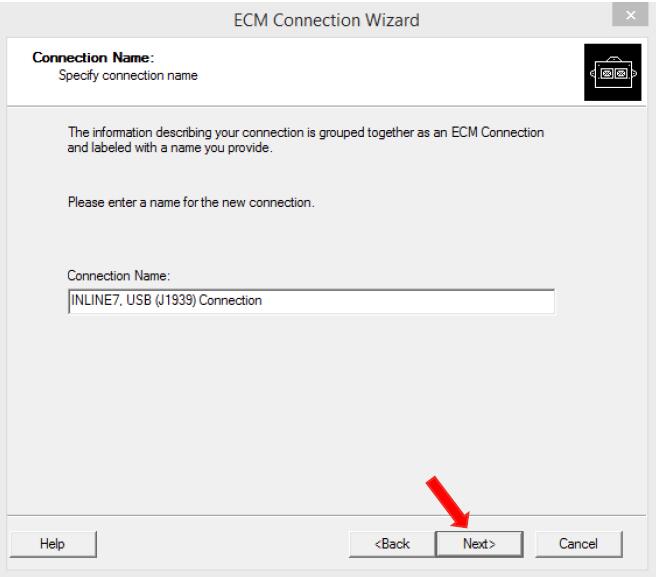Click the ECM Connection description paragraph

pyautogui.click(x=306, y=140)
